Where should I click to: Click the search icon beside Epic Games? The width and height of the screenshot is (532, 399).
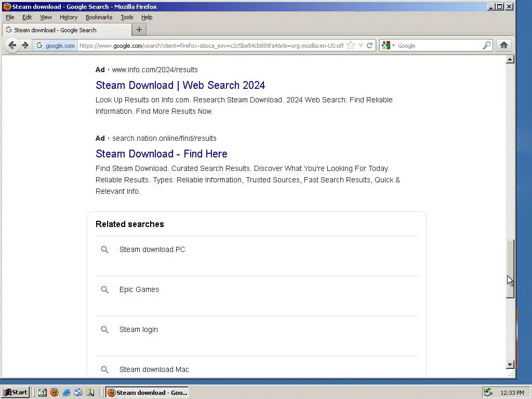click(x=104, y=290)
